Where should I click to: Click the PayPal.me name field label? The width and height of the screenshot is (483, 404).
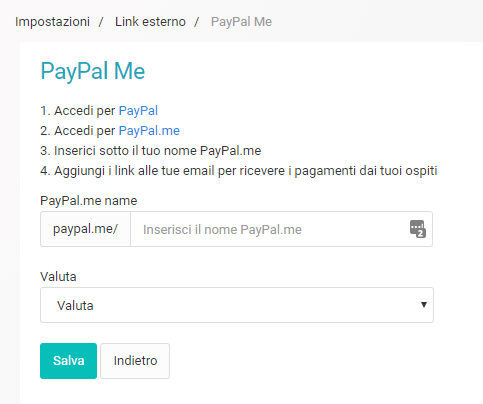[89, 201]
